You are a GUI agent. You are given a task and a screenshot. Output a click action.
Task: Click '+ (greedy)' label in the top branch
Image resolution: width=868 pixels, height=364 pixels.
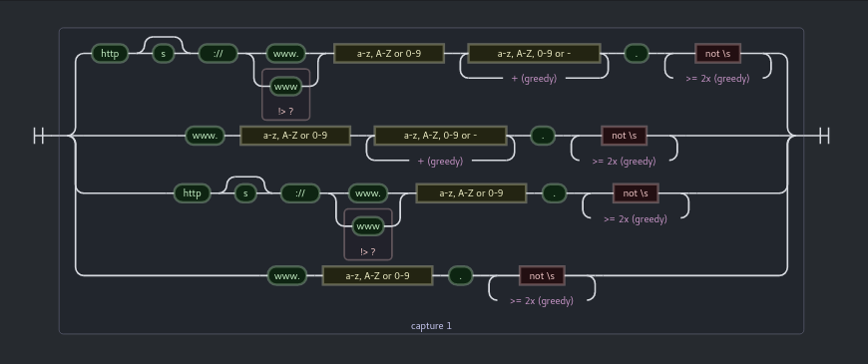click(x=534, y=79)
